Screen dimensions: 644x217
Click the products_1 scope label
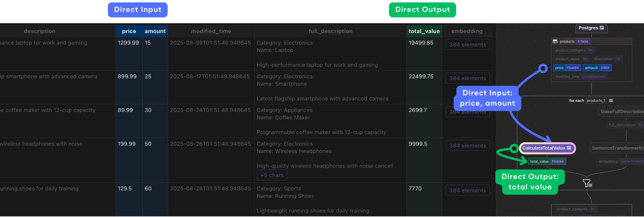tap(596, 101)
